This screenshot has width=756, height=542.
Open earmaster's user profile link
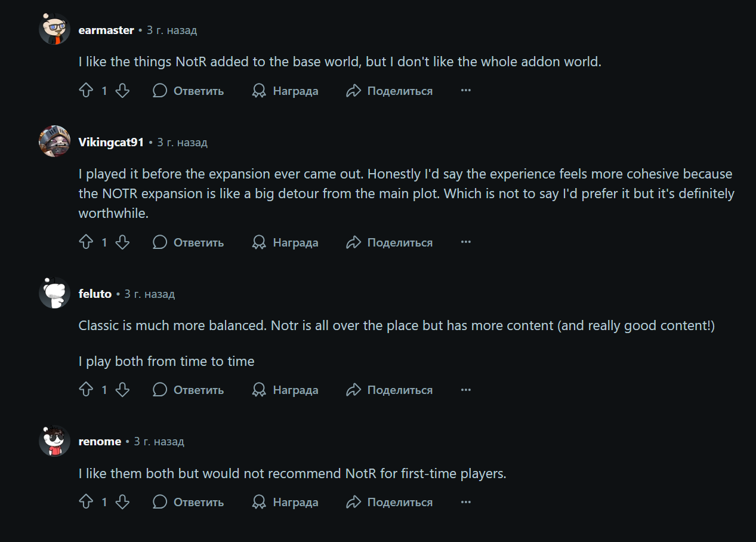(106, 30)
